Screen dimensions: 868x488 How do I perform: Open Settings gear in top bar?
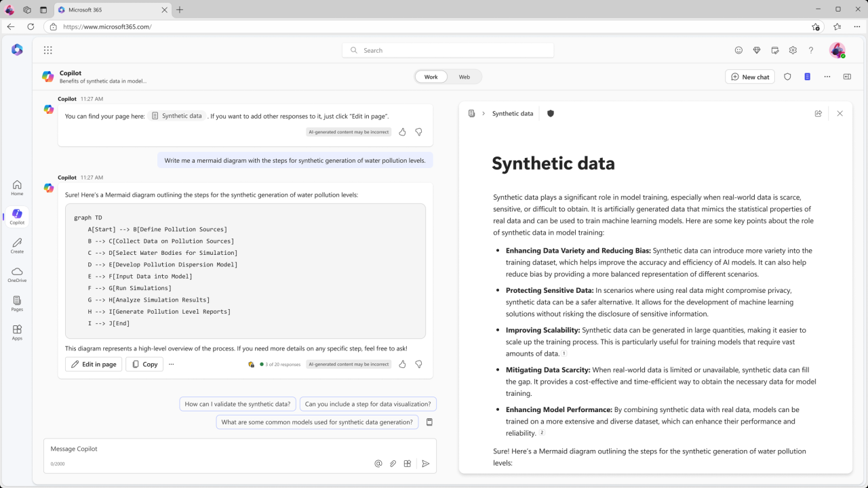point(793,50)
